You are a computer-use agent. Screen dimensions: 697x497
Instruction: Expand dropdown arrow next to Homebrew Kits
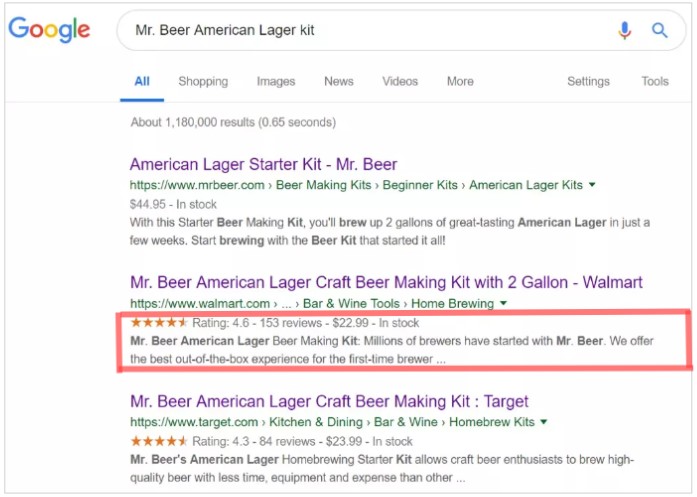point(544,421)
